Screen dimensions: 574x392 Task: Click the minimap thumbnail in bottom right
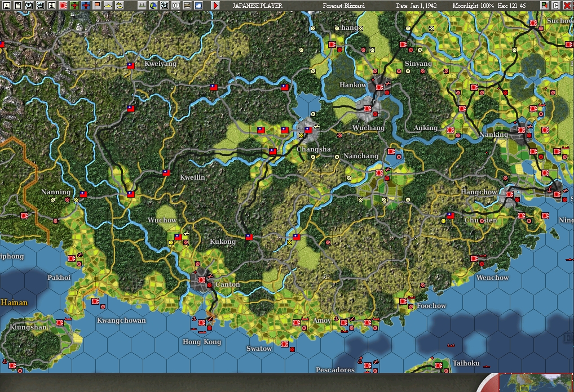coord(536,382)
